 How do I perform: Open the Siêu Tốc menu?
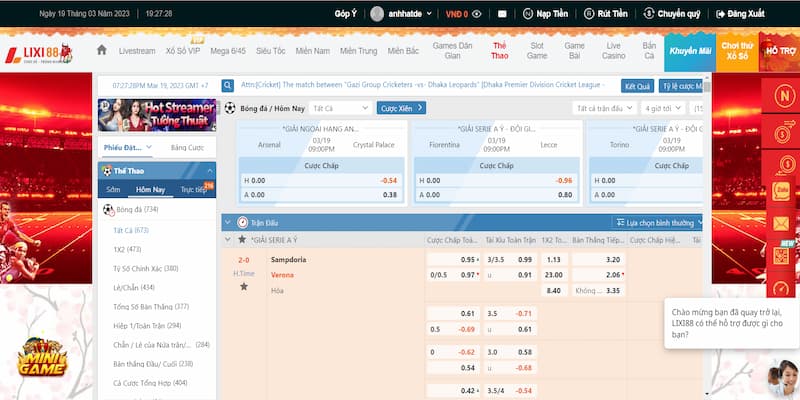[x=270, y=51]
